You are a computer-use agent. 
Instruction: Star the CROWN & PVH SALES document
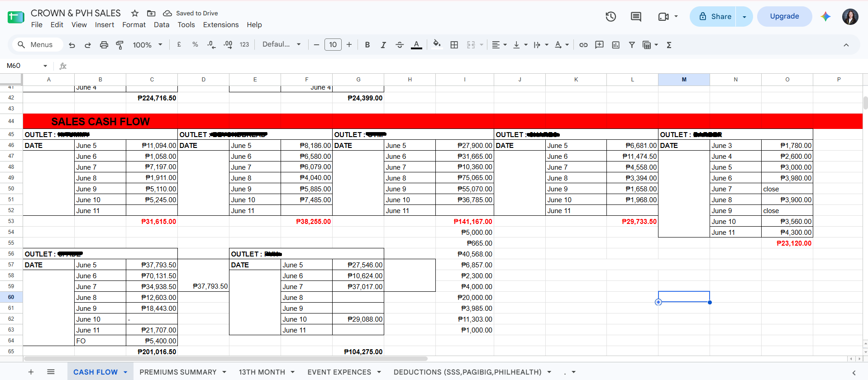tap(135, 13)
